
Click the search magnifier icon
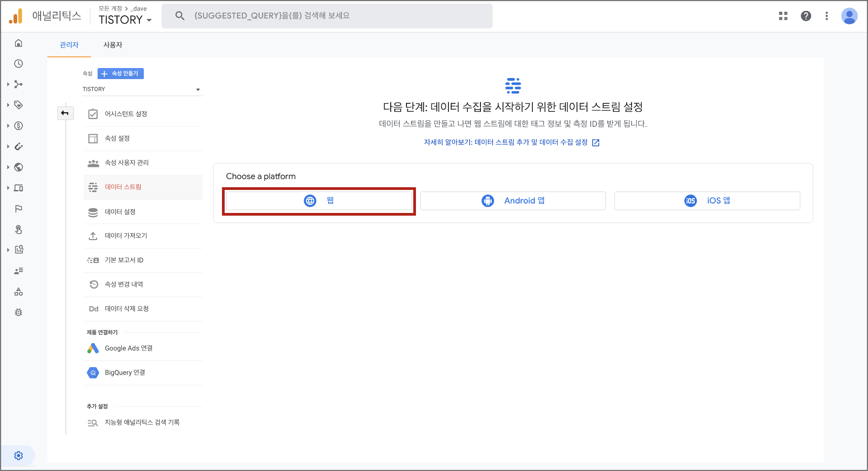(x=180, y=16)
